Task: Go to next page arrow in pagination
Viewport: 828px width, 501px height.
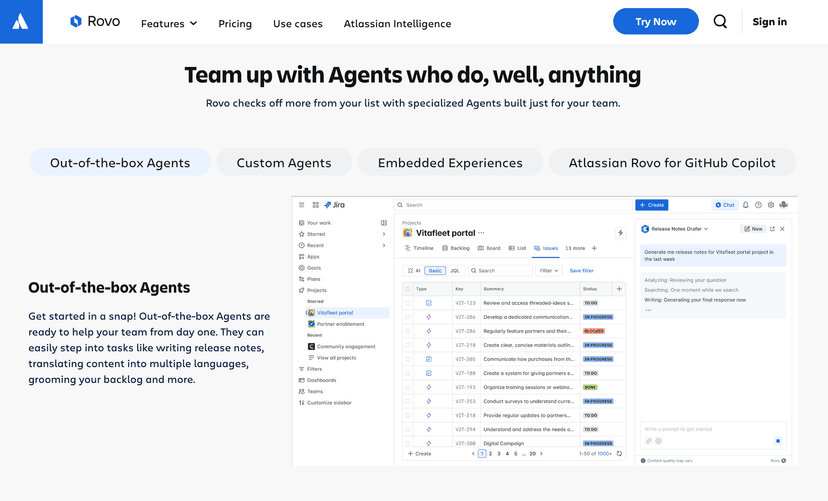Action: coord(541,453)
